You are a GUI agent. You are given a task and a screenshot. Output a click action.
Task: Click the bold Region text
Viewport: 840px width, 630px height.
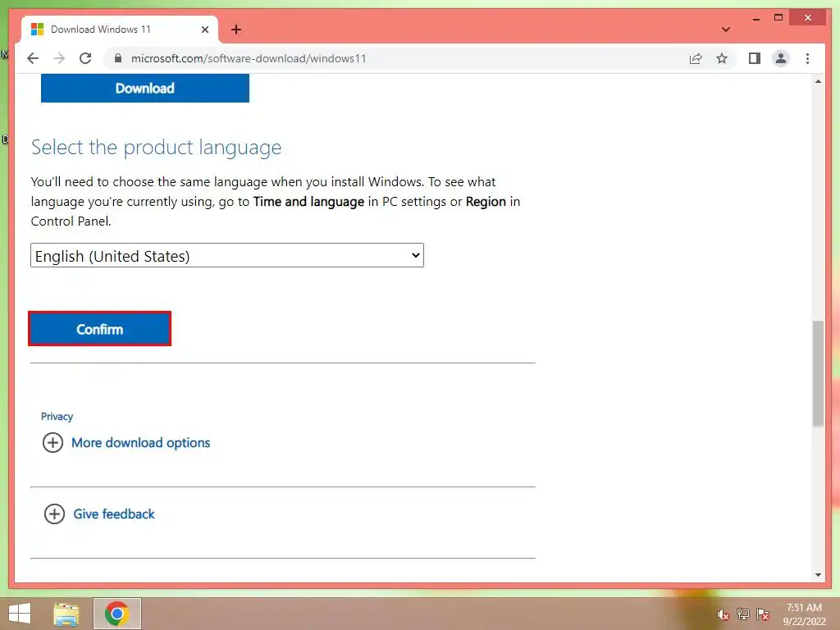point(486,202)
